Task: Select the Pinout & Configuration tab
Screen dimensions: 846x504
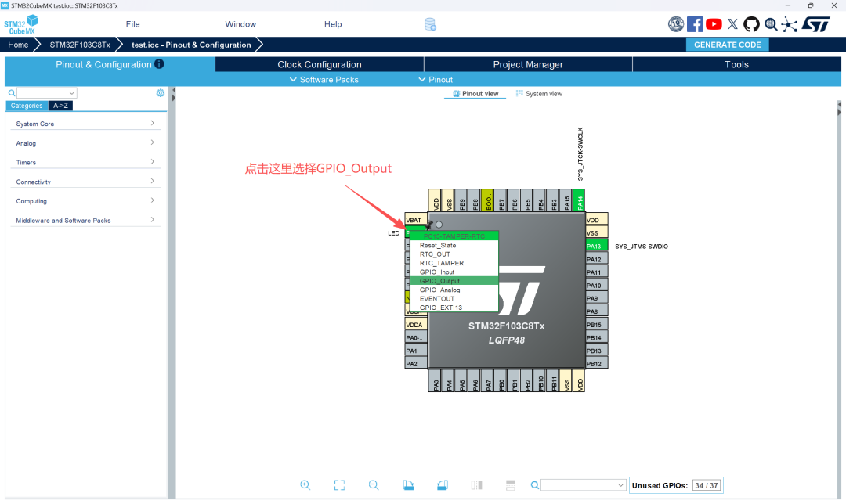Action: pyautogui.click(x=110, y=64)
